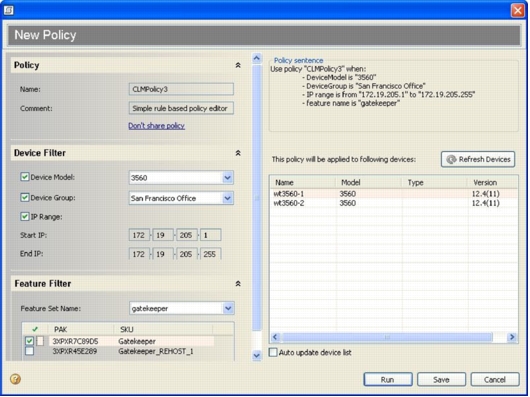The width and height of the screenshot is (530, 397).
Task: Click Start IP first octet field
Action: pos(139,235)
